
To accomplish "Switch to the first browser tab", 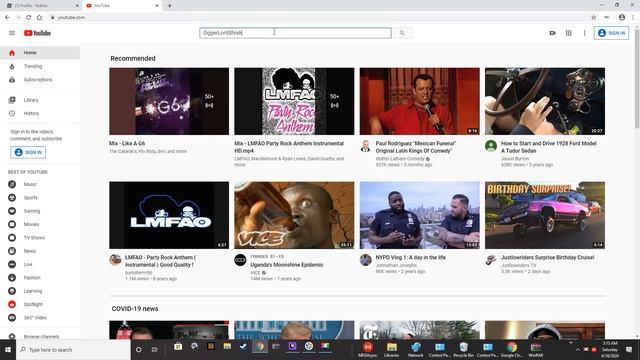I will (x=41, y=6).
